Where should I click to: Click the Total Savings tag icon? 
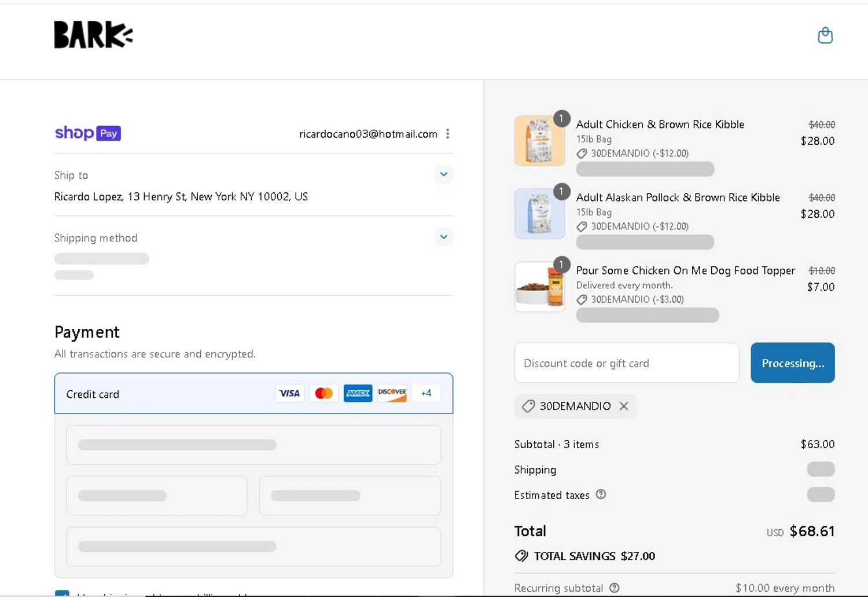coord(521,556)
